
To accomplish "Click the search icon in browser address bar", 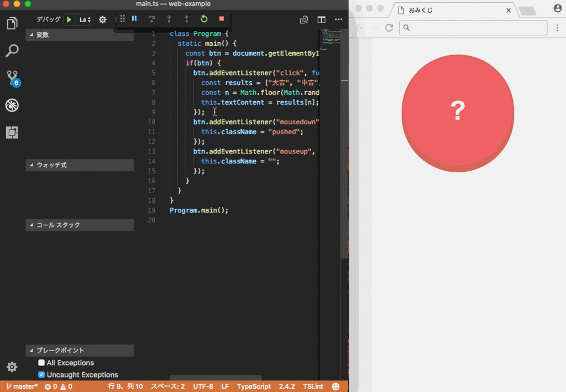I will pyautogui.click(x=407, y=28).
